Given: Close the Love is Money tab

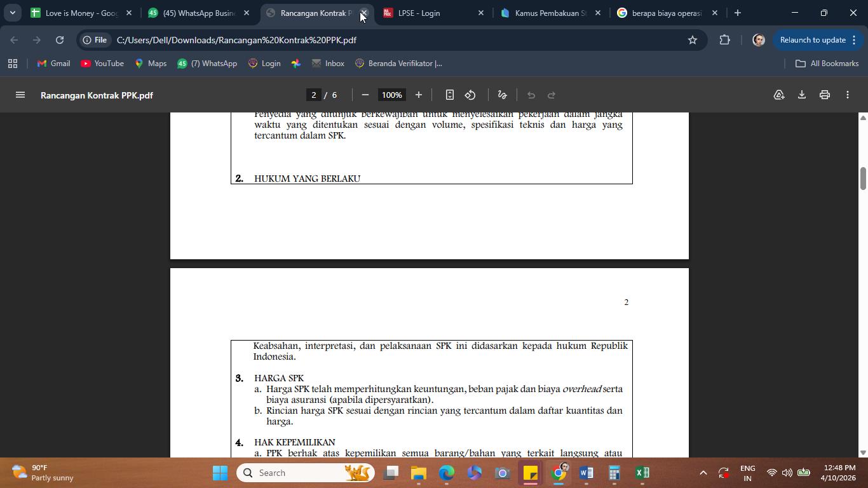Looking at the screenshot, I should click(129, 13).
